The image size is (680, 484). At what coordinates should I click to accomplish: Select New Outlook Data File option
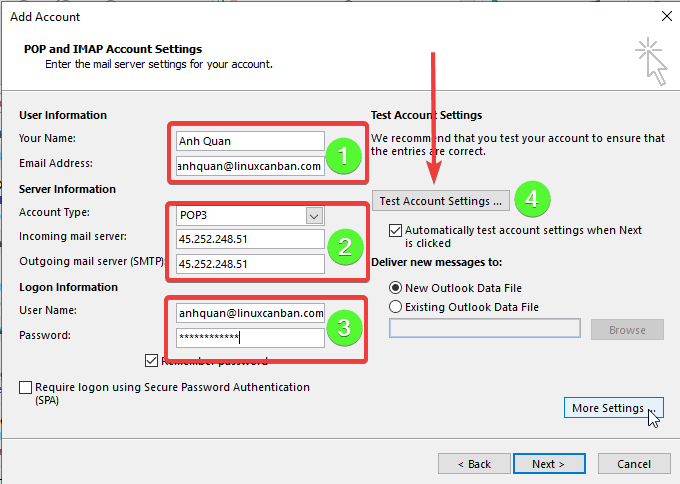click(x=396, y=287)
